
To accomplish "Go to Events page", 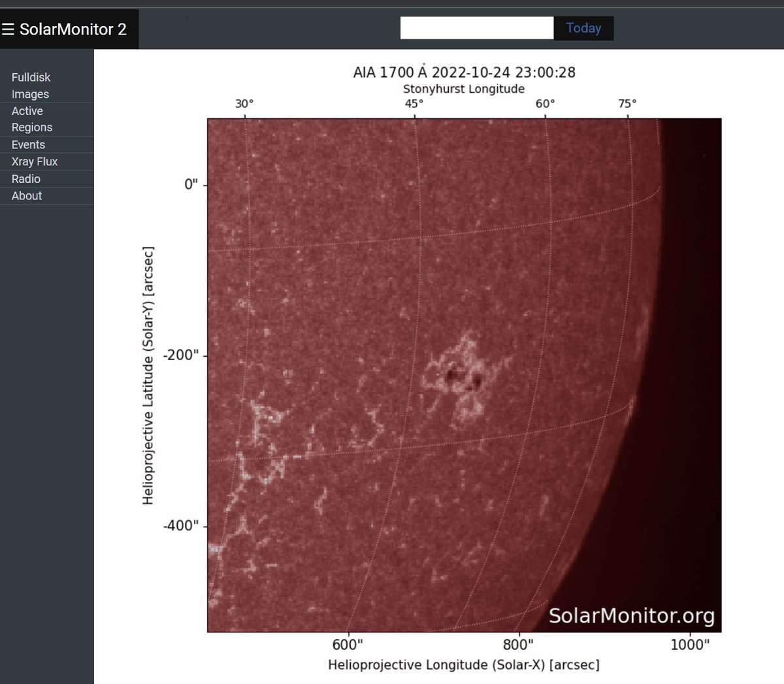I will (x=47, y=145).
